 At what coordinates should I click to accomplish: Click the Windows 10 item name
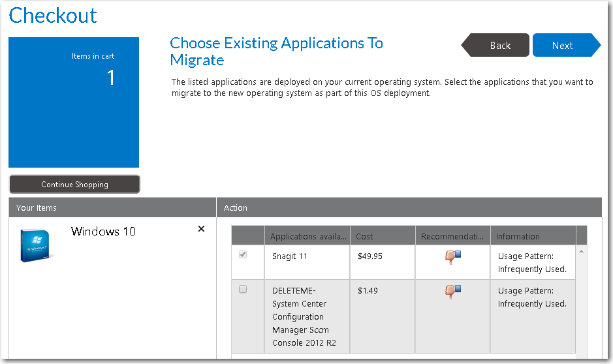(x=103, y=232)
